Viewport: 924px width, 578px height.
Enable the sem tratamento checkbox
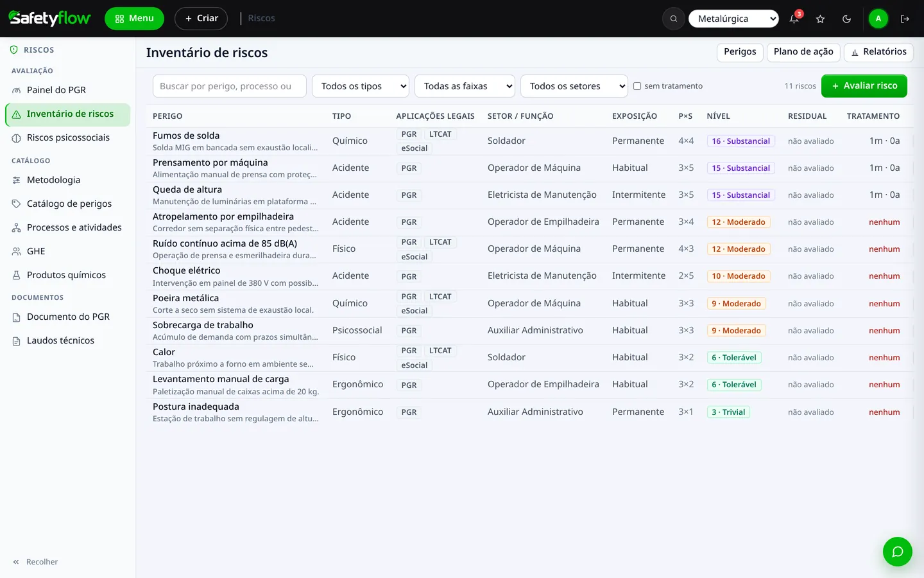(637, 86)
